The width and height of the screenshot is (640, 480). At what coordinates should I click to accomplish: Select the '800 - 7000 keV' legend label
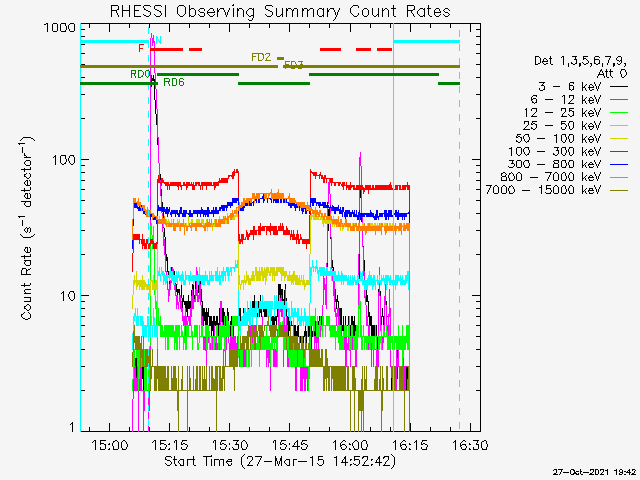pos(551,177)
